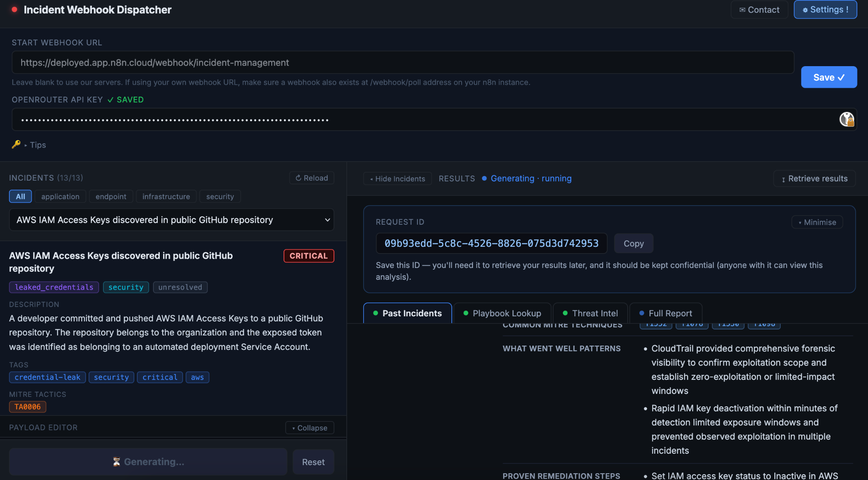Hide the Incidents panel

(397, 179)
